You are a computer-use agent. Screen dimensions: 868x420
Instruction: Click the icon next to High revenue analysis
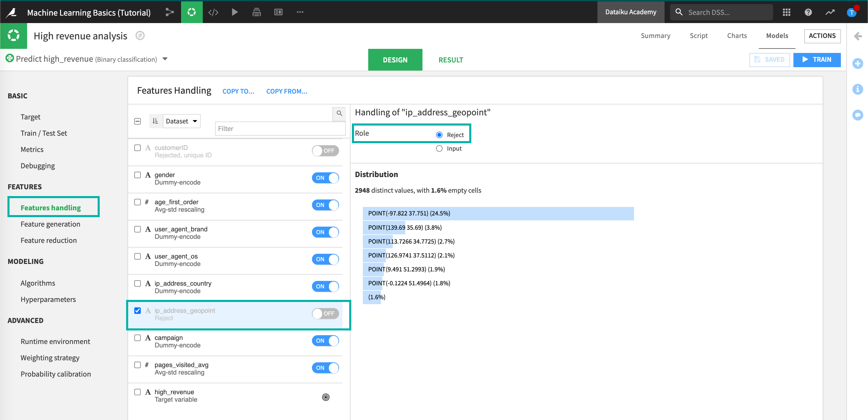coord(140,36)
